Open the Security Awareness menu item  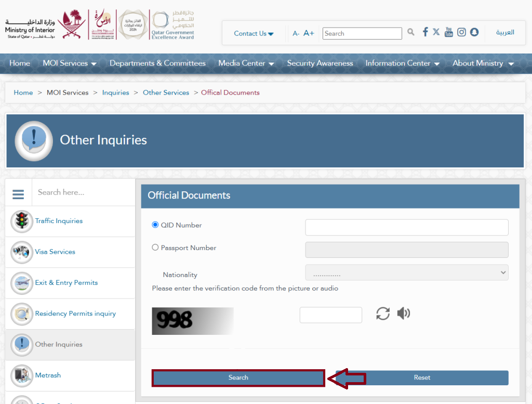click(320, 63)
